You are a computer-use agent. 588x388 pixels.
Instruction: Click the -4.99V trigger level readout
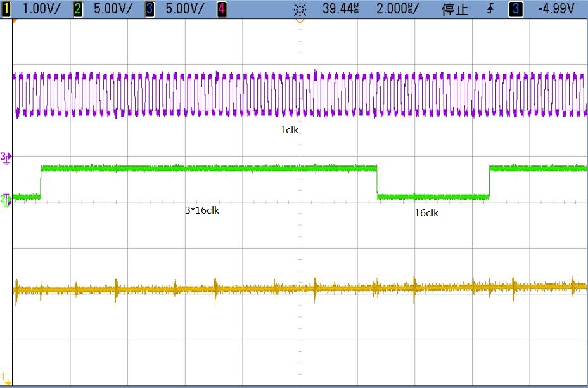(556, 9)
